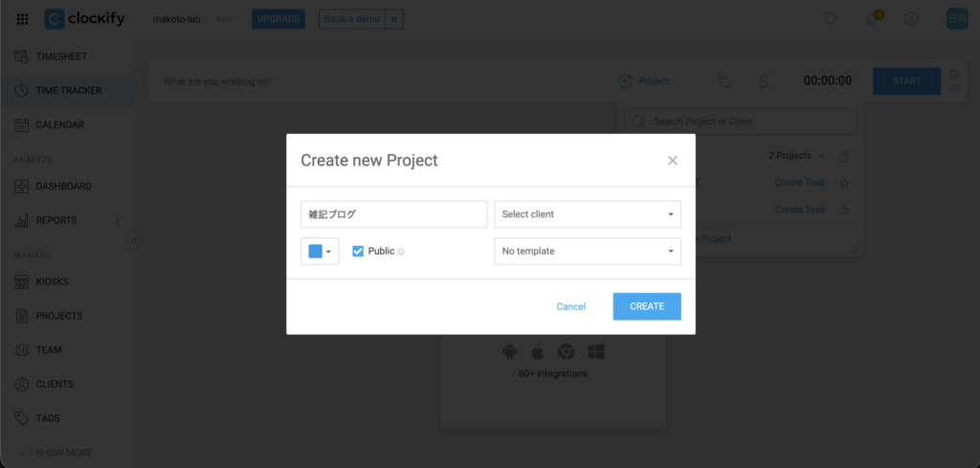Toggle the billable dollar sign icon
This screenshot has height=468, width=980.
763,81
